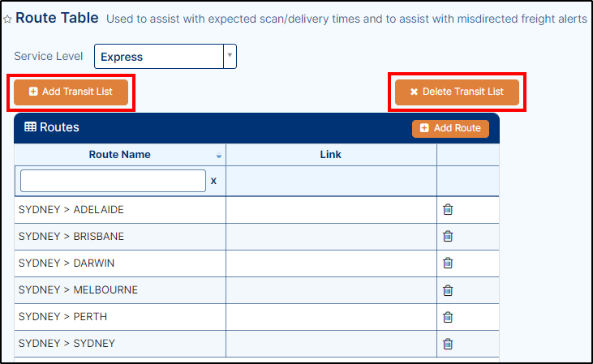This screenshot has width=593, height=364.
Task: Delete the SYDNEY > BRISBANE route via trash icon
Action: tap(448, 236)
